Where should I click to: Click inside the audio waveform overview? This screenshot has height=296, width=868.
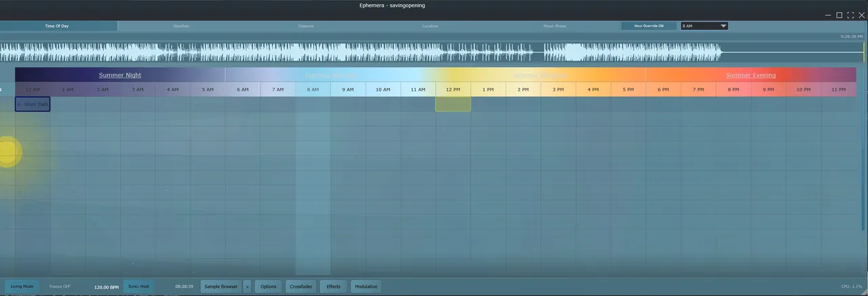(359, 52)
